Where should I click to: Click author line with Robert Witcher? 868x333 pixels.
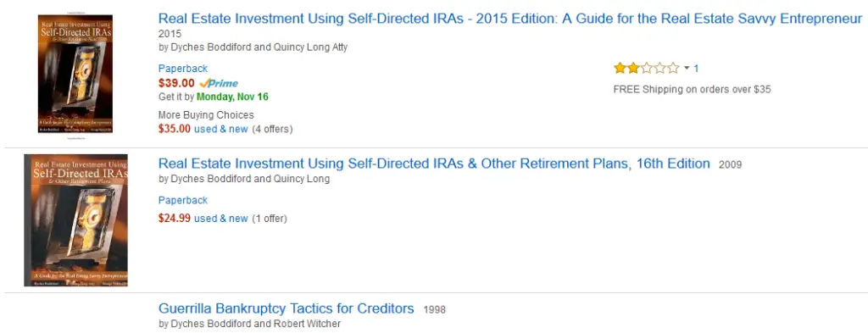click(x=250, y=324)
